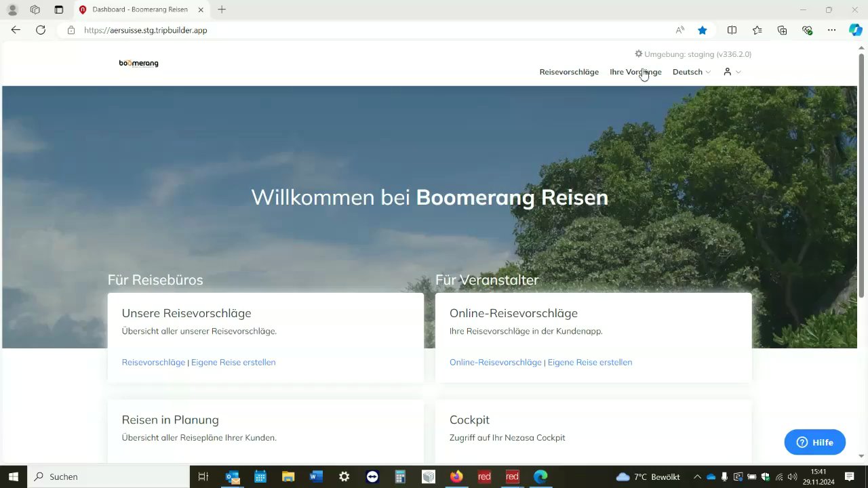Click the Suchen taskbar search box
The height and width of the screenshot is (488, 868).
tap(108, 476)
